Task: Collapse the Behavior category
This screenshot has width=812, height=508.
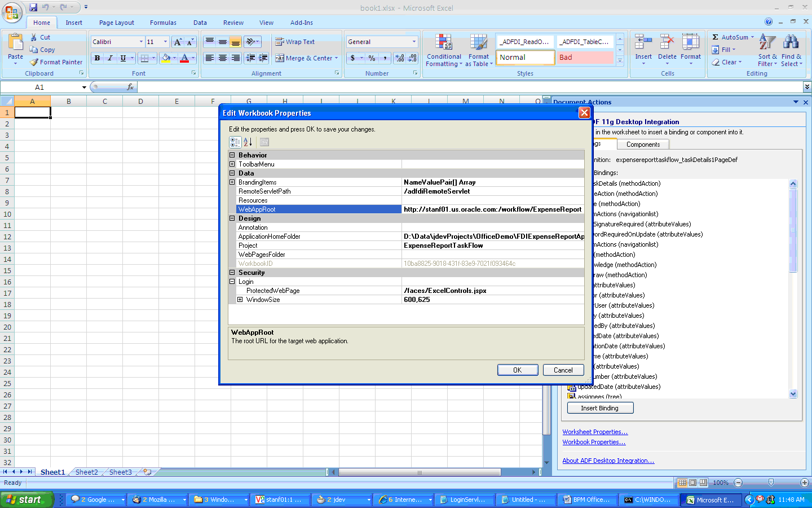Action: [232, 155]
